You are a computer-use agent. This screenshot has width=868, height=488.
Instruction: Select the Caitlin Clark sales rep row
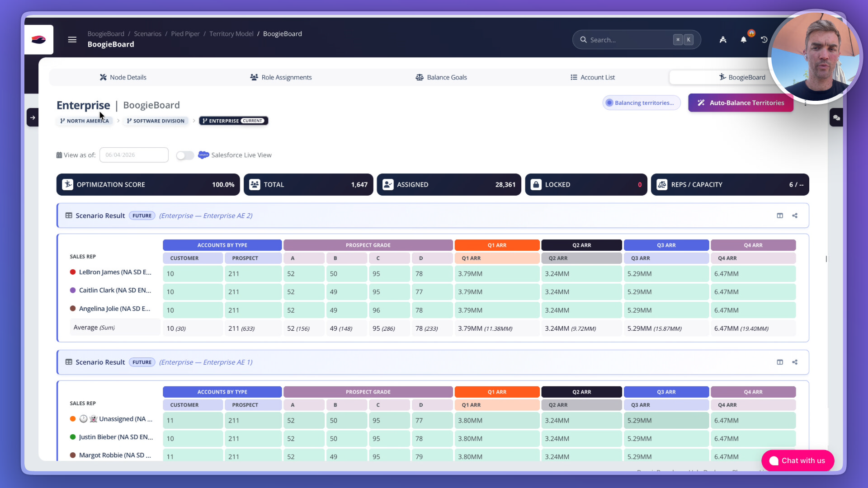433,291
